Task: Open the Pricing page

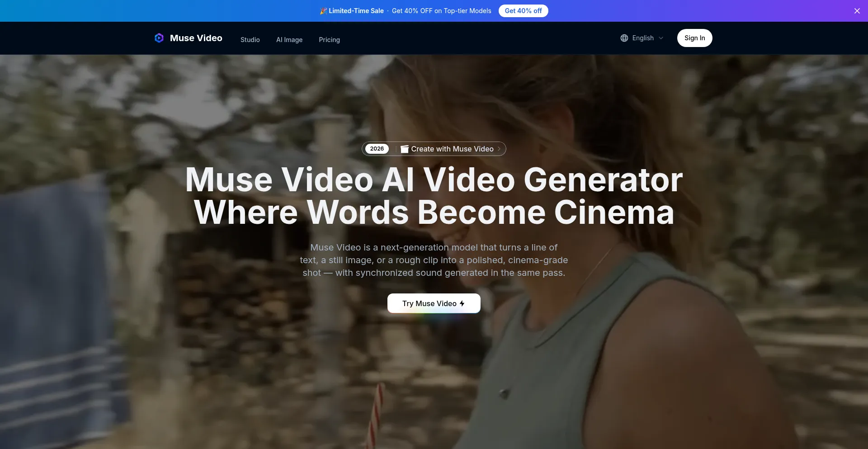Action: pos(329,40)
